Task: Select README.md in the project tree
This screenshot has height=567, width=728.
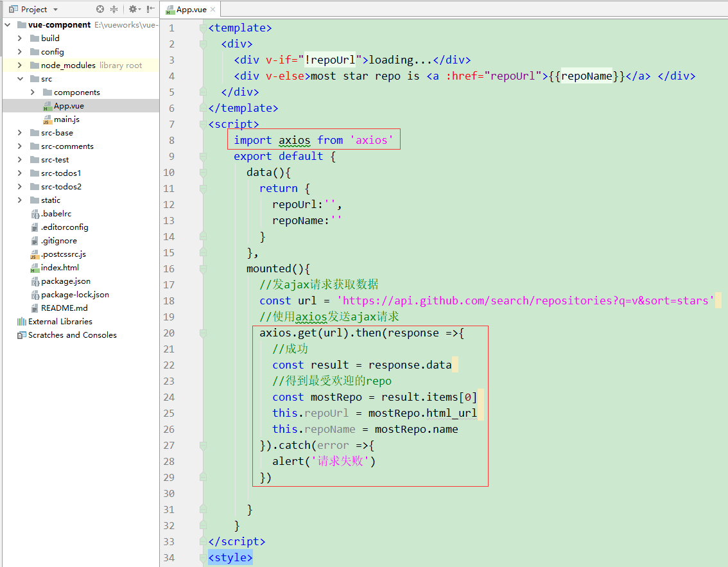Action: tap(65, 308)
